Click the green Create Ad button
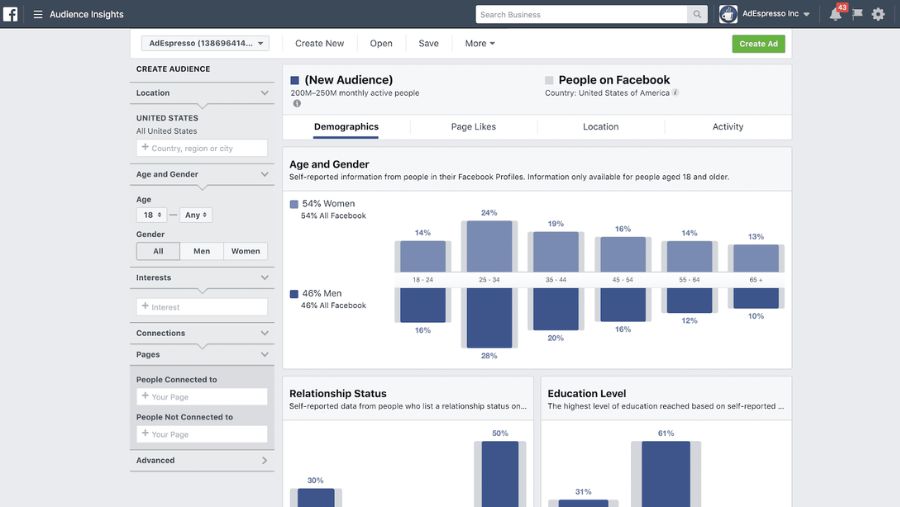The width and height of the screenshot is (900, 507). pos(758,44)
